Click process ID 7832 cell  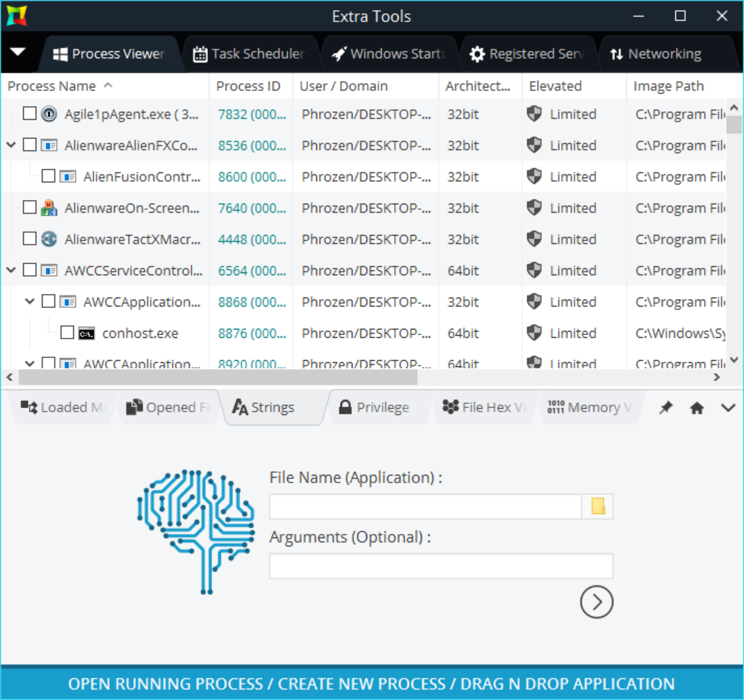pos(252,114)
